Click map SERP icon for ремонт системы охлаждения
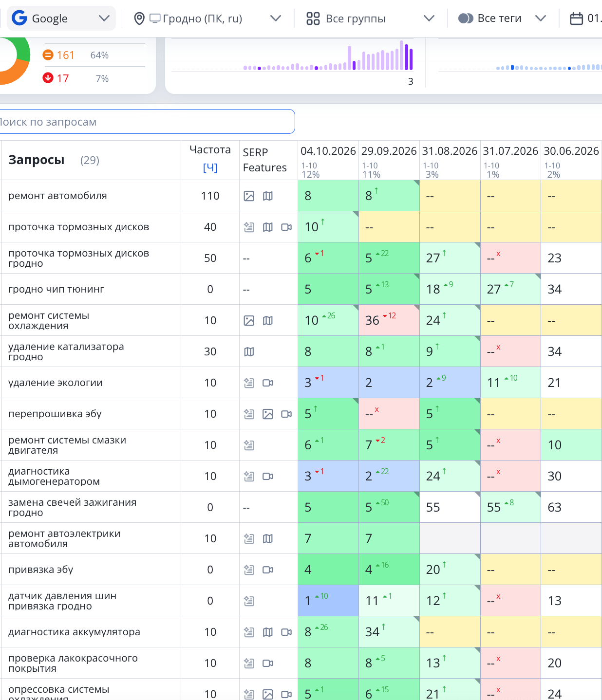 [268, 320]
